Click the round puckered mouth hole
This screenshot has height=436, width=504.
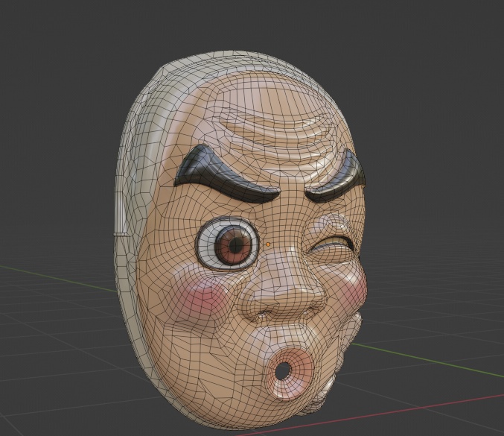pyautogui.click(x=283, y=370)
